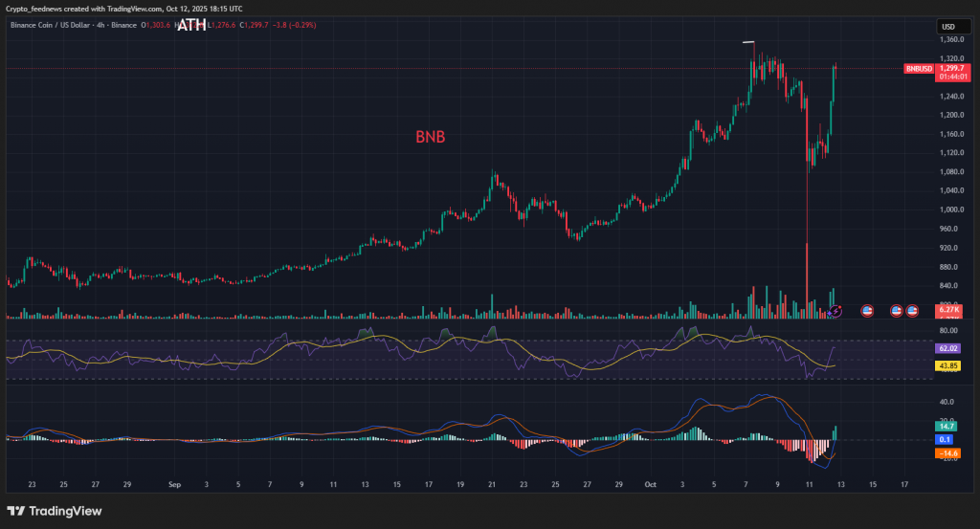The width and height of the screenshot is (980, 529).
Task: Click the purple 62.02 RSI value label
Action: click(948, 348)
